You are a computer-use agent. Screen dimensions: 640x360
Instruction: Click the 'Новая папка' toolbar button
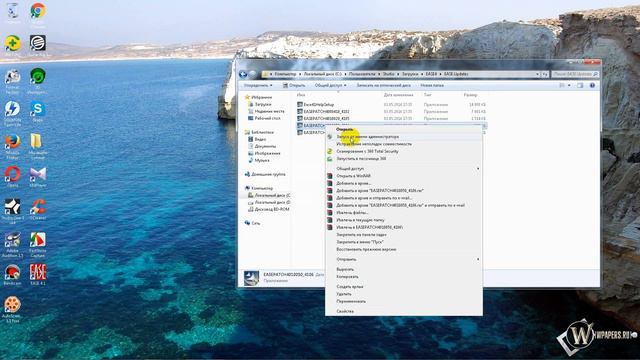pyautogui.click(x=432, y=85)
